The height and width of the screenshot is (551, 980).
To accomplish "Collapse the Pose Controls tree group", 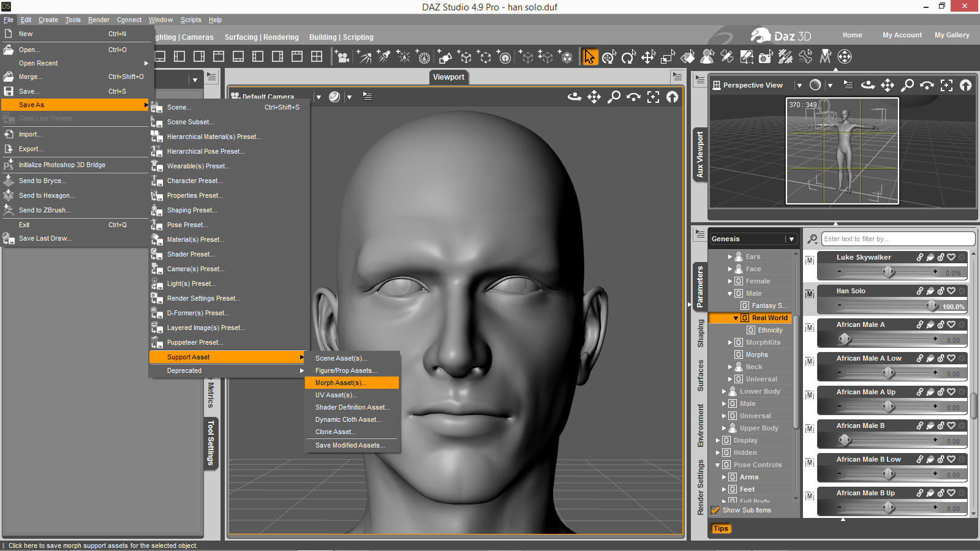I will click(718, 465).
